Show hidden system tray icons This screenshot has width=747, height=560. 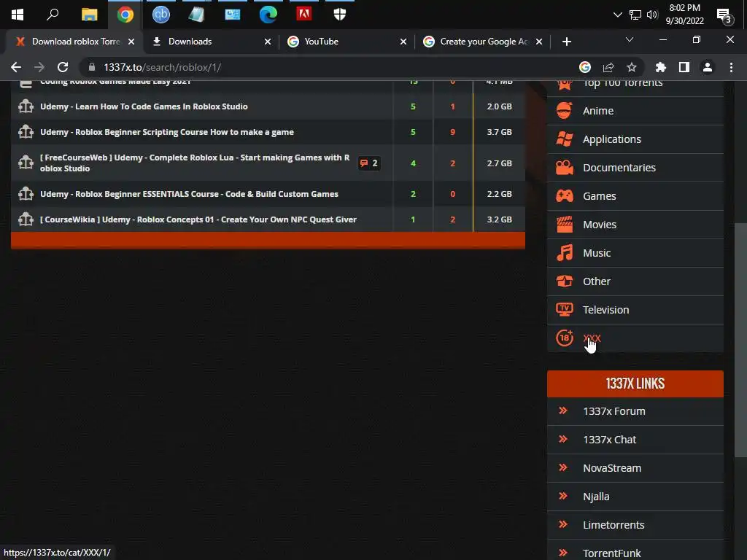(x=617, y=15)
